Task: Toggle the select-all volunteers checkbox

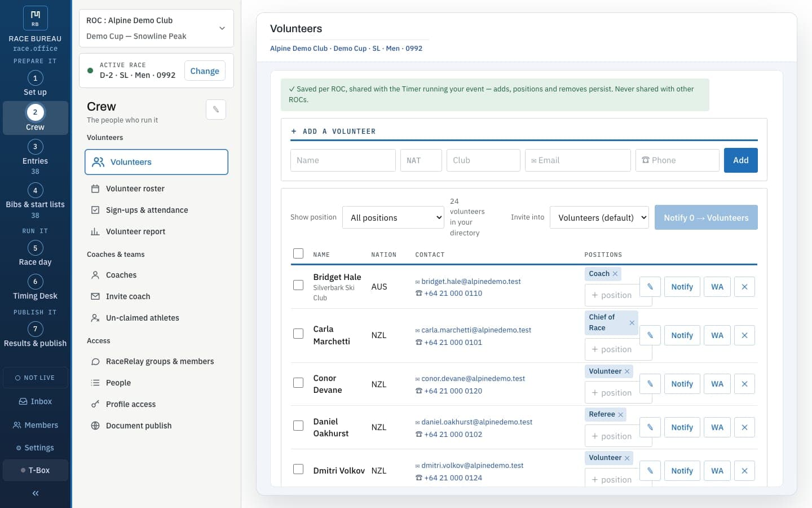Action: pos(298,253)
